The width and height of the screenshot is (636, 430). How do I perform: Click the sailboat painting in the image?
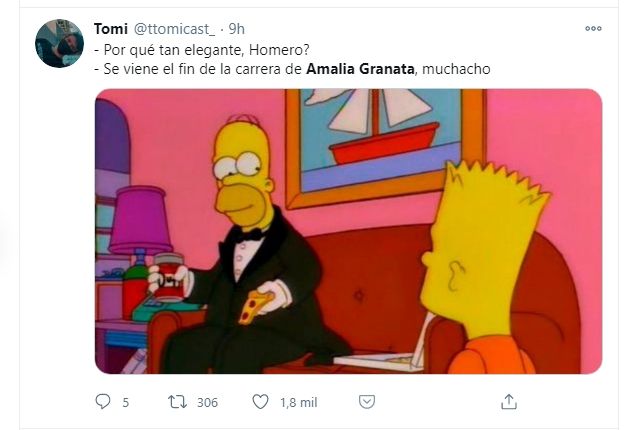coord(385,146)
